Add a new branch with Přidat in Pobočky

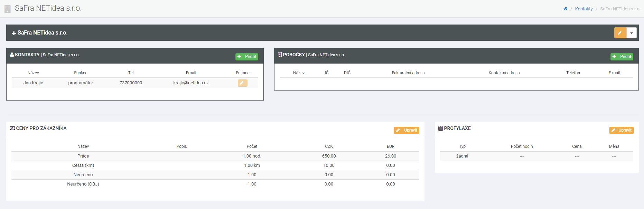click(x=622, y=57)
